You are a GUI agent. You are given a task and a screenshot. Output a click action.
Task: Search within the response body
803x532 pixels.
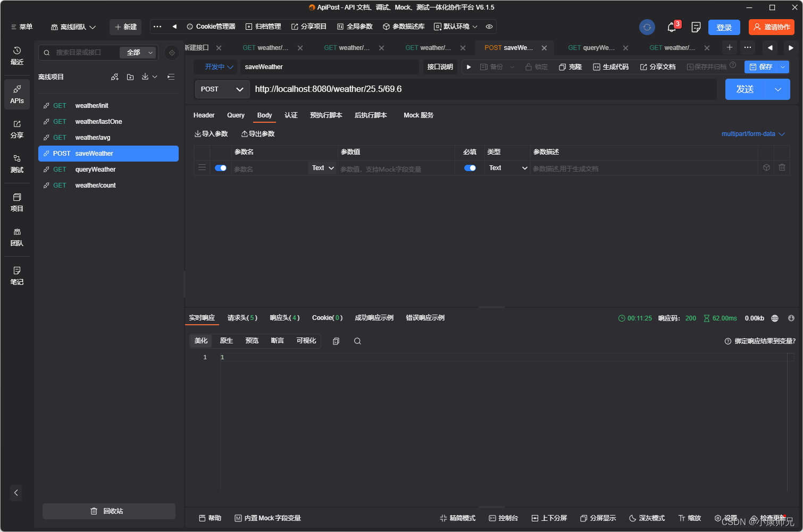357,341
